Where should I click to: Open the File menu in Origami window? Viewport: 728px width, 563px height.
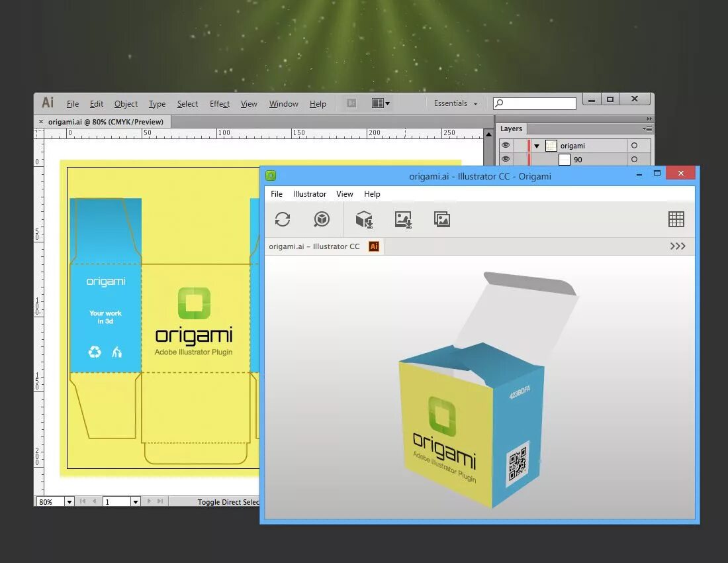(x=276, y=193)
